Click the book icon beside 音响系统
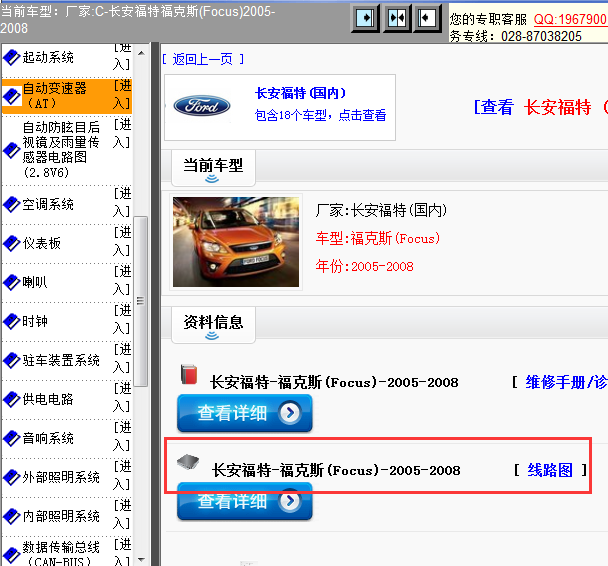 [12, 438]
